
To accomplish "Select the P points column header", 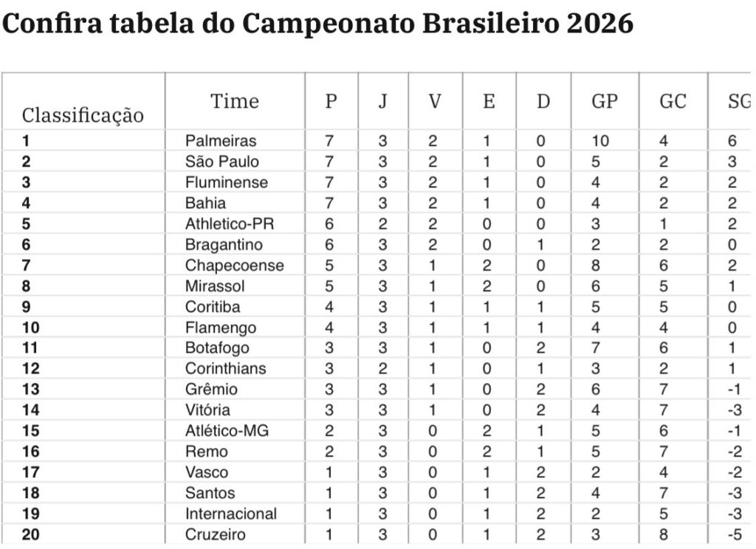I will coord(331,101).
